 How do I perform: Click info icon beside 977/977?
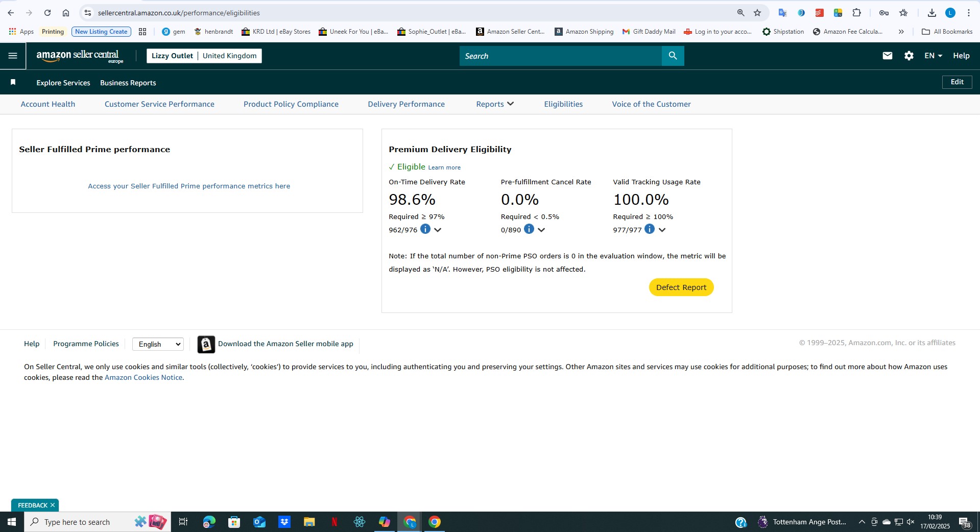650,229
